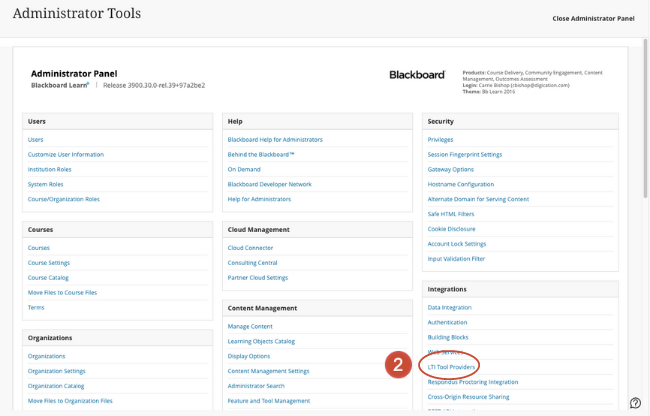Open the On Demand help link
This screenshot has width=650, height=416.
pyautogui.click(x=244, y=169)
